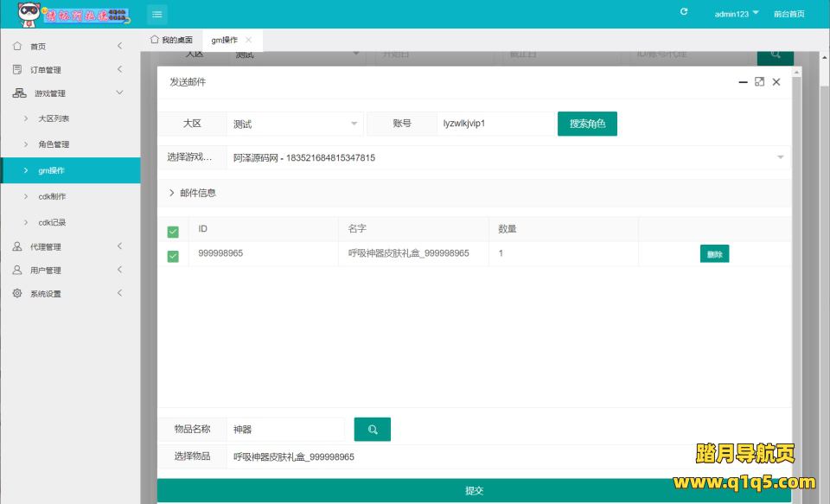Image resolution: width=830 pixels, height=504 pixels.
Task: Click the 代理管理 user icon in sidebar
Action: 17,246
